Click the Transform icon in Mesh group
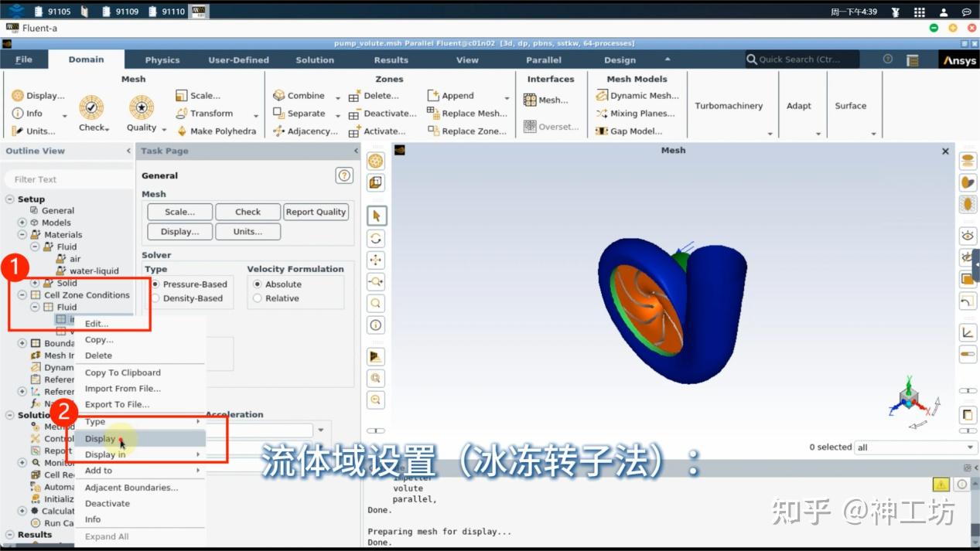Image resolution: width=980 pixels, height=551 pixels. click(x=181, y=113)
